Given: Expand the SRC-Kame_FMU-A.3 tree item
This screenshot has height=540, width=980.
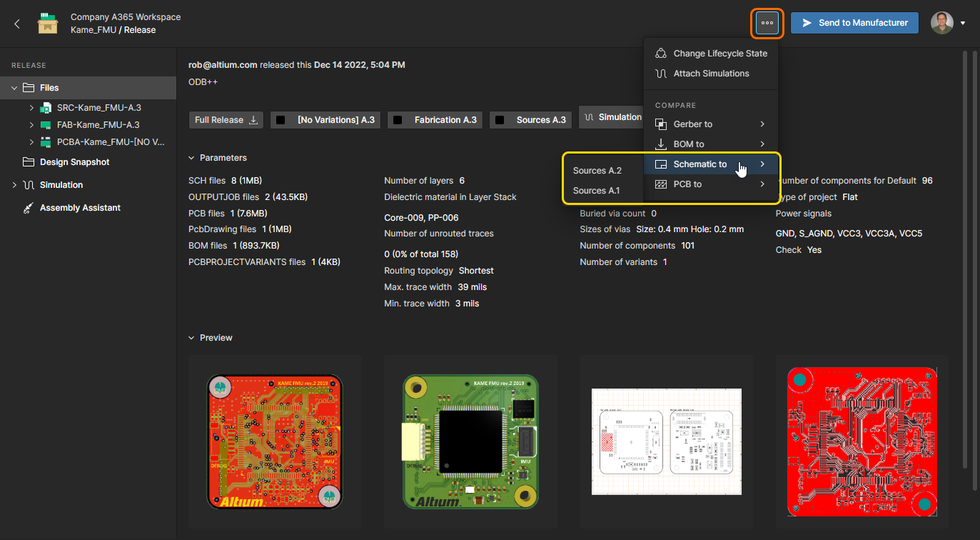Looking at the screenshot, I should pos(31,108).
